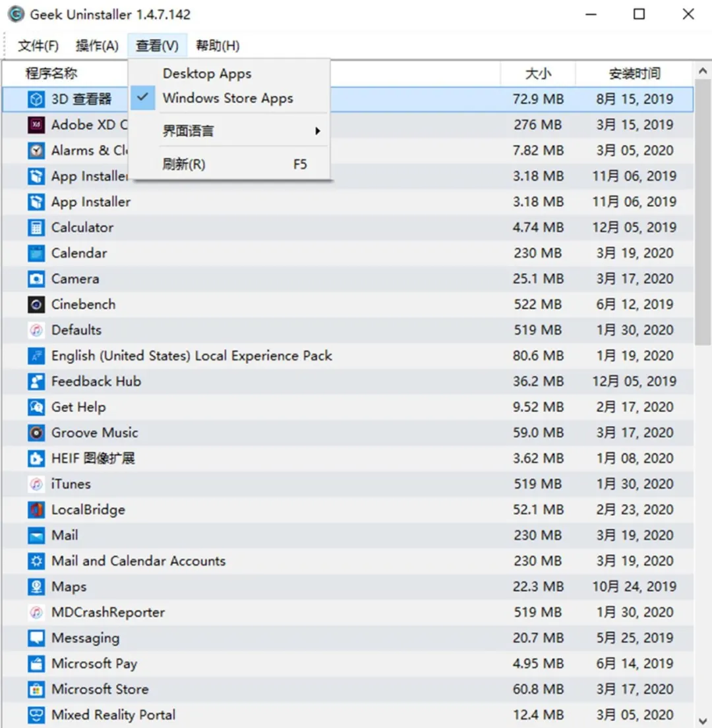
Task: Click the 5月 25, 2019 install date
Action: click(634, 638)
